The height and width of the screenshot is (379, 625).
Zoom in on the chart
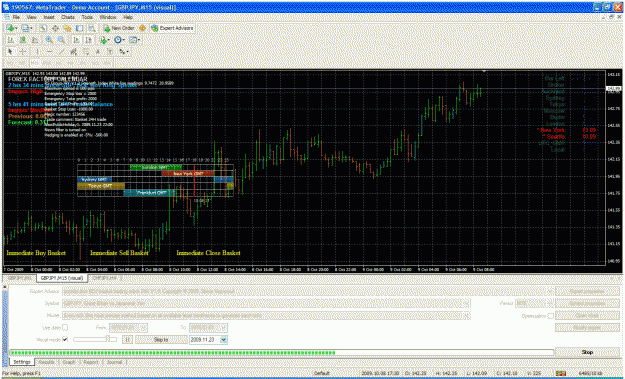49,40
